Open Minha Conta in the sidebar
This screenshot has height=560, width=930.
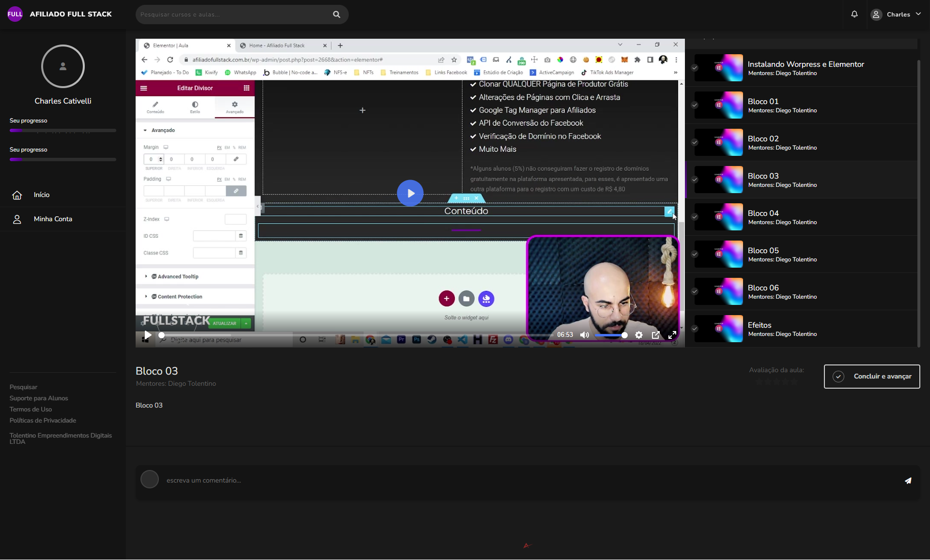coord(53,219)
